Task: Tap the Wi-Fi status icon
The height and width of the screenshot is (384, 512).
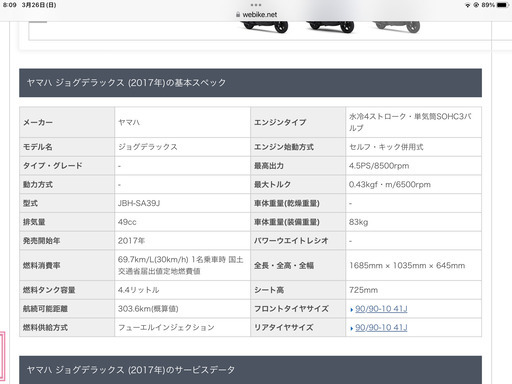Action: (x=468, y=5)
